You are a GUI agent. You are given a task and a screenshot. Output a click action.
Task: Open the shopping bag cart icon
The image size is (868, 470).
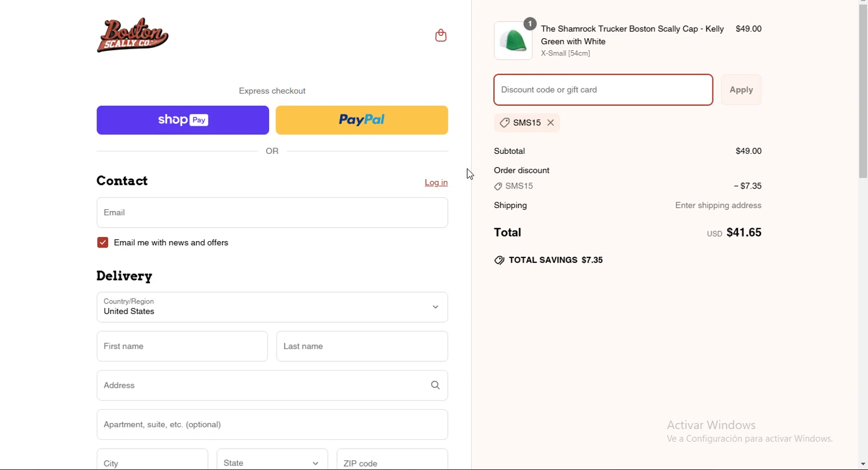tap(441, 35)
